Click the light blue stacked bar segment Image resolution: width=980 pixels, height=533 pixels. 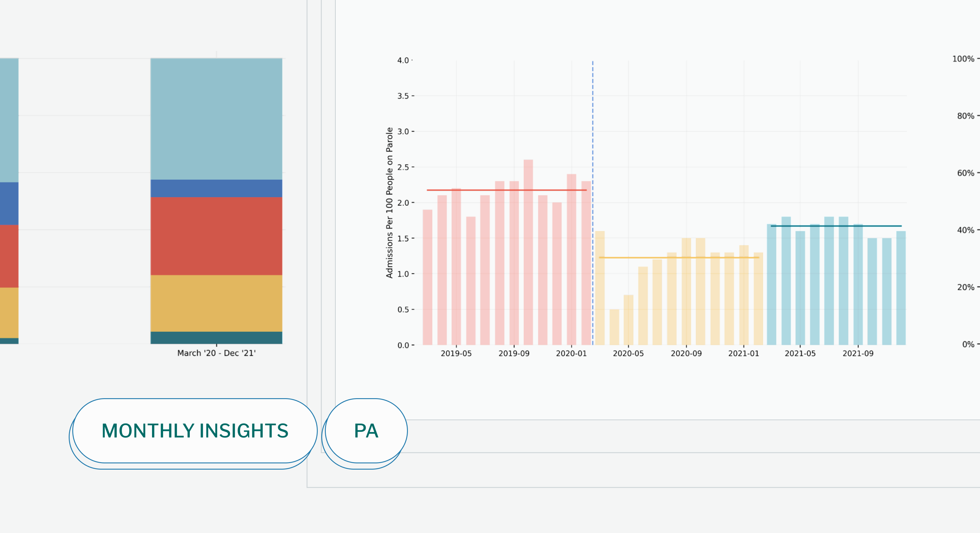[216, 119]
